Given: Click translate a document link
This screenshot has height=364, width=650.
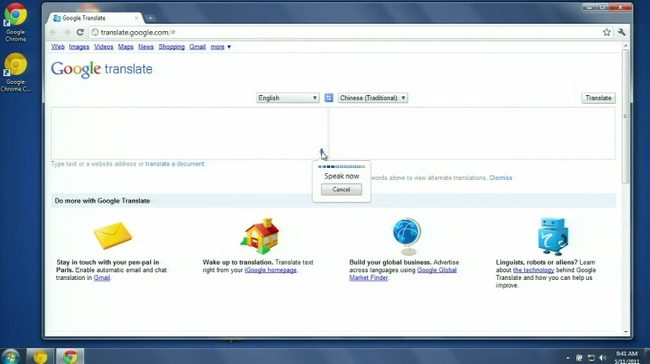Looking at the screenshot, I should click(x=175, y=164).
